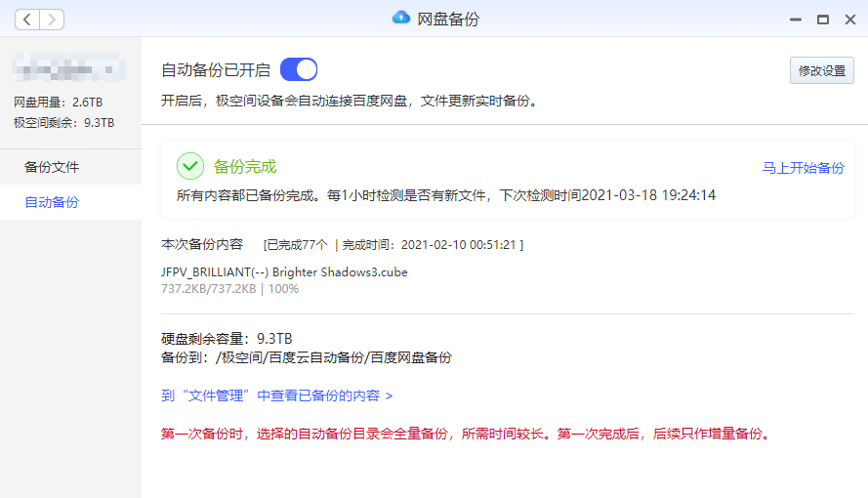Close the 网盘备份 window
Screen dimensions: 868x498
coord(849,19)
